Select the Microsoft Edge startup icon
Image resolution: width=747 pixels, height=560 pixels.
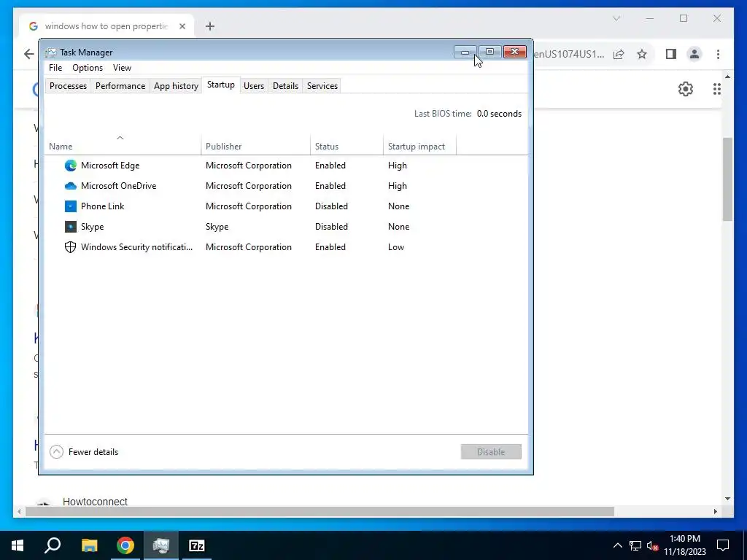point(71,166)
